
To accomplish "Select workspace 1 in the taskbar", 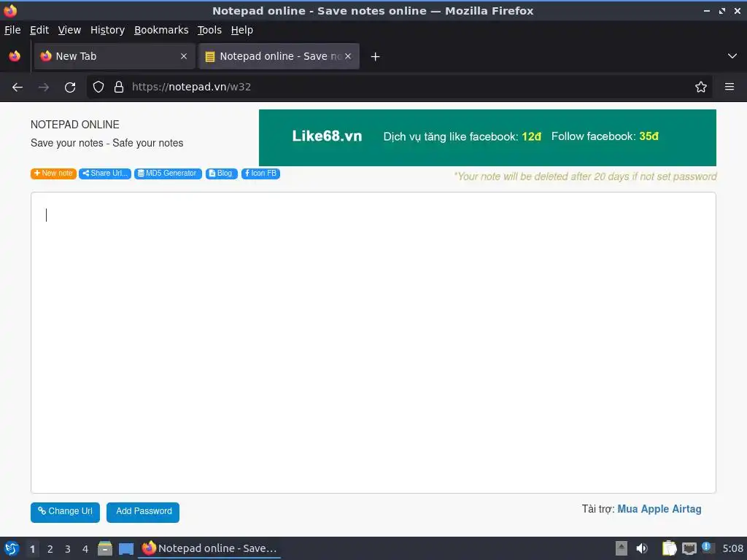I will coord(32,549).
